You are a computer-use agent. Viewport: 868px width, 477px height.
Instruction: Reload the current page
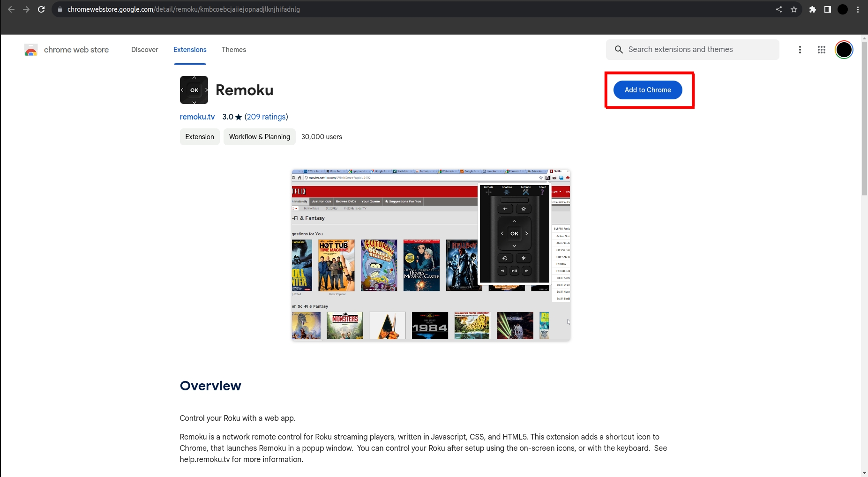[41, 9]
